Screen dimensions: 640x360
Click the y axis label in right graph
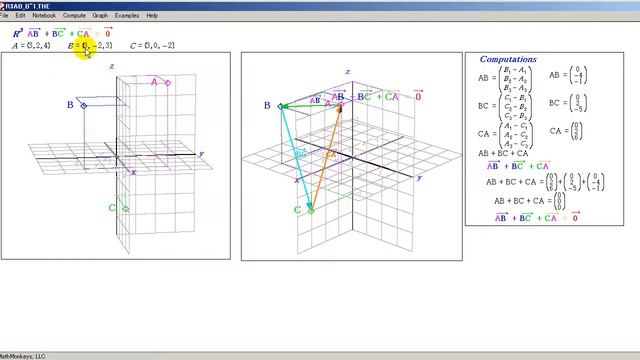(x=419, y=178)
